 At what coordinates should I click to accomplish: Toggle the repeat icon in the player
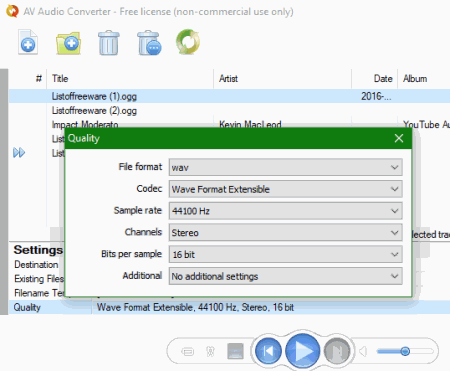tap(188, 351)
